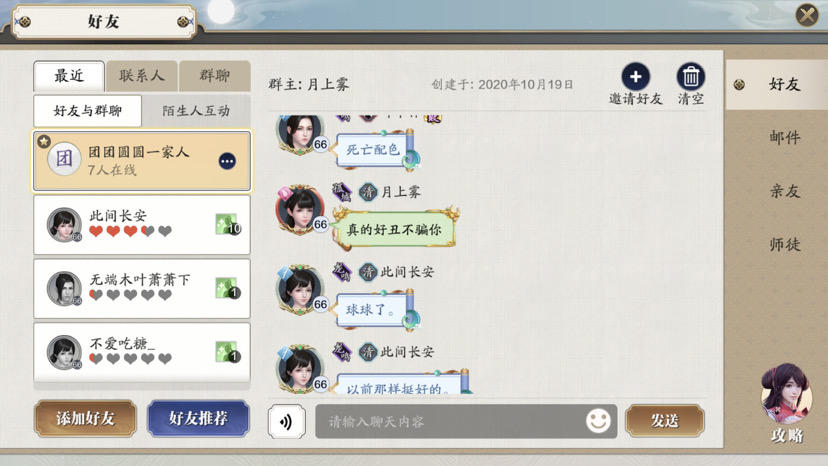Tap the voice input speaker icon
828x466 pixels.
286,422
